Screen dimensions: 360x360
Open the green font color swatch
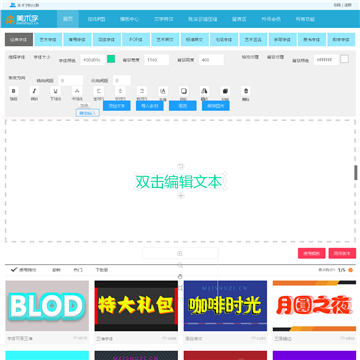pos(111,59)
